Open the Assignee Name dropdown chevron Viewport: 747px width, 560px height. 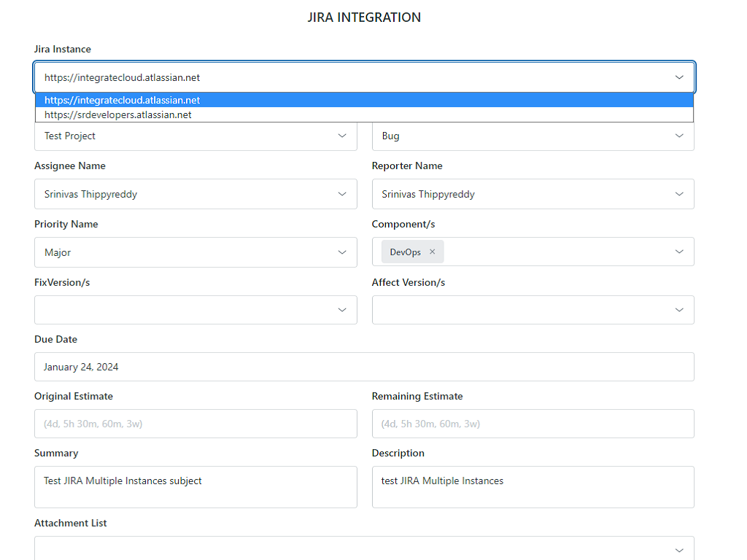click(x=342, y=194)
